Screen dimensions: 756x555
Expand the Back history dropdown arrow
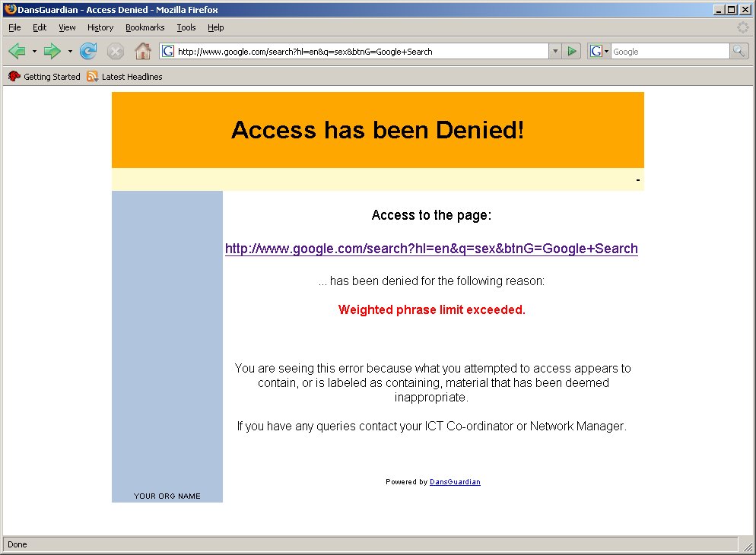(x=34, y=52)
